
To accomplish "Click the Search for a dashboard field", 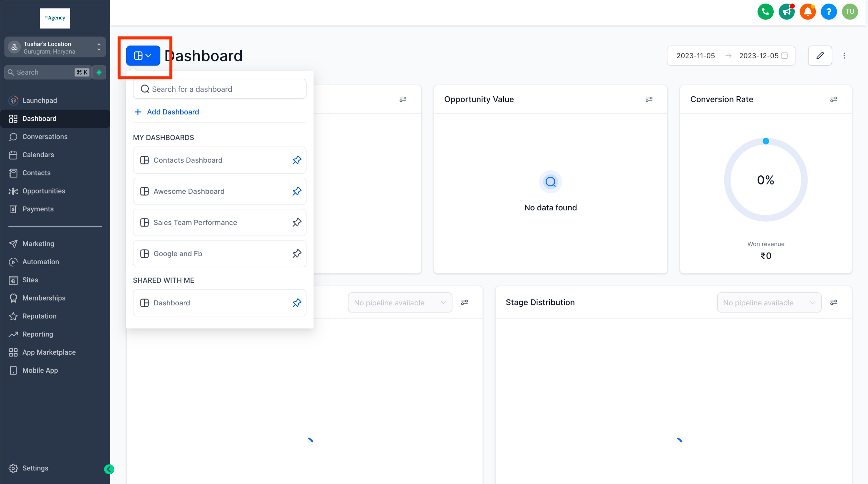I will [x=220, y=89].
